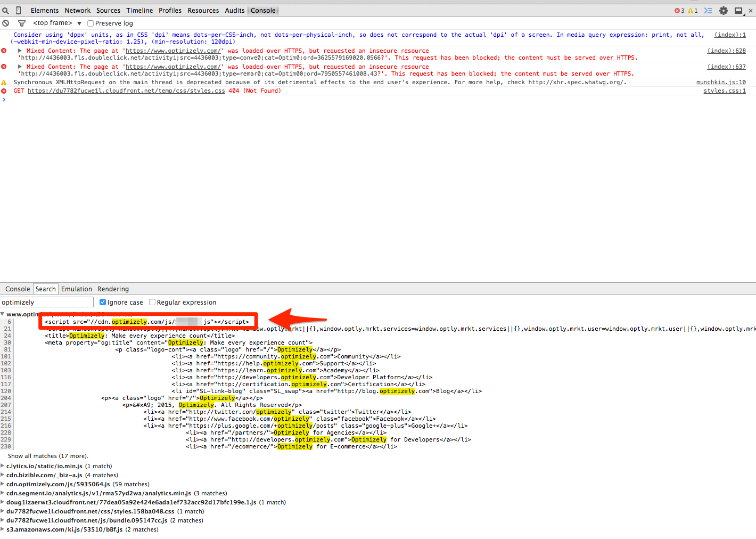756x539 pixels.
Task: Expand the first Mixed Content error message
Action: point(20,51)
